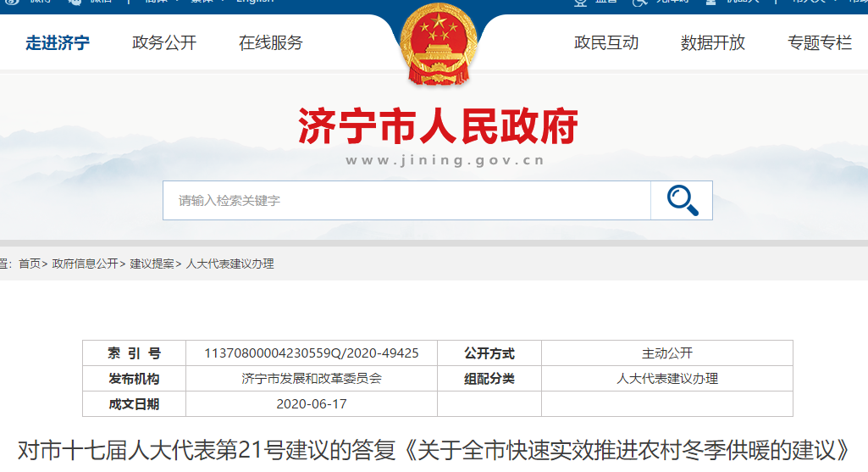
Task: Open the 政务公开 navigation menu
Action: (x=164, y=43)
